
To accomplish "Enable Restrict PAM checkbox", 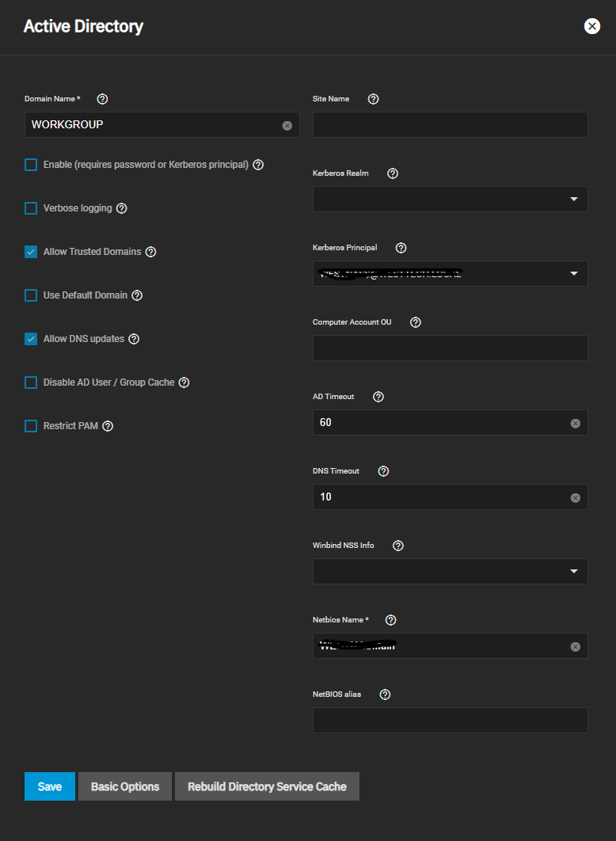I will [x=31, y=426].
